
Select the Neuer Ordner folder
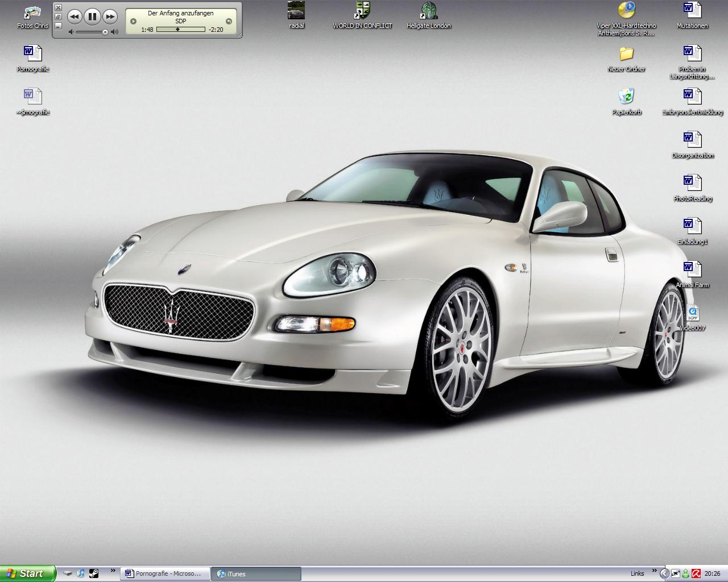(626, 59)
